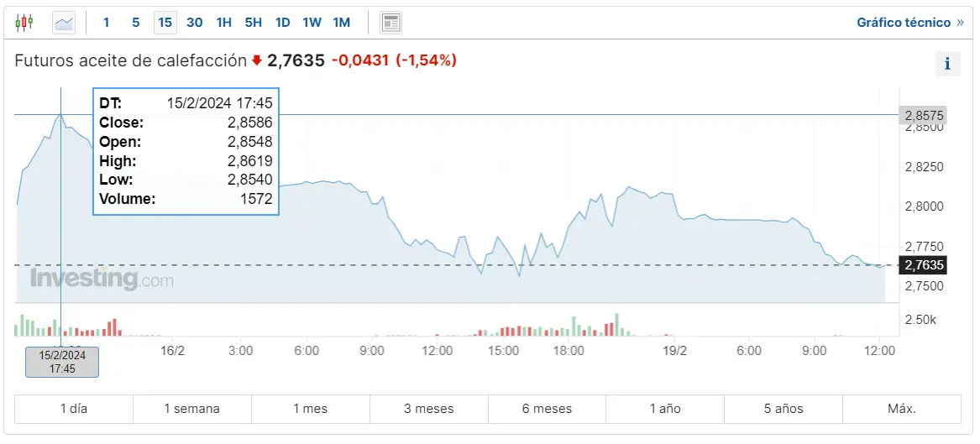Screen dimensions: 980x444
Task: Select the 1 semana range tab
Action: point(192,409)
